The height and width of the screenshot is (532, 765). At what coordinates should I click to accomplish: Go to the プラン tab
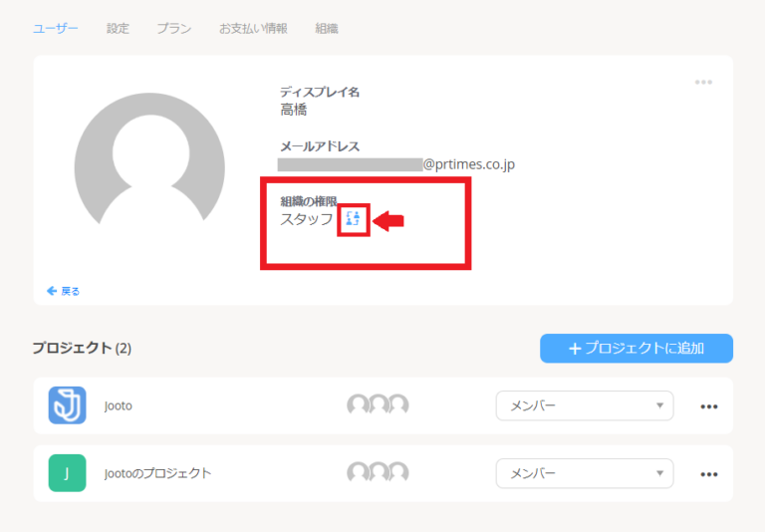pos(174,28)
